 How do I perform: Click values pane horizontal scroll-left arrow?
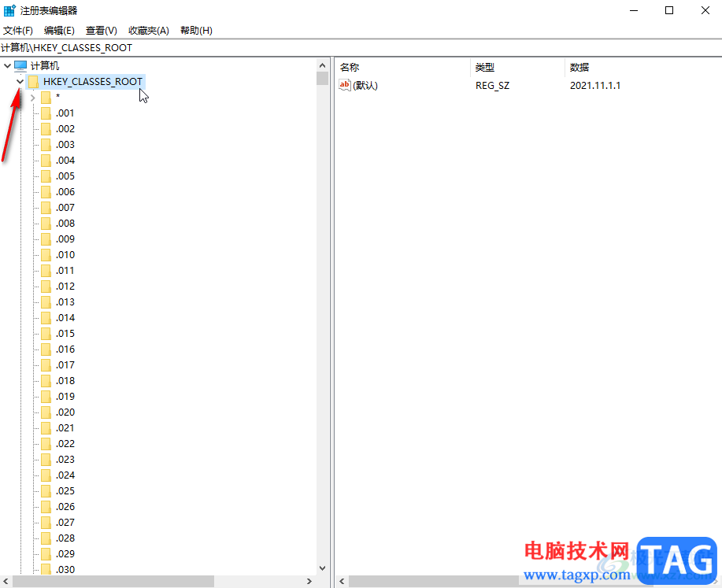coord(342,581)
